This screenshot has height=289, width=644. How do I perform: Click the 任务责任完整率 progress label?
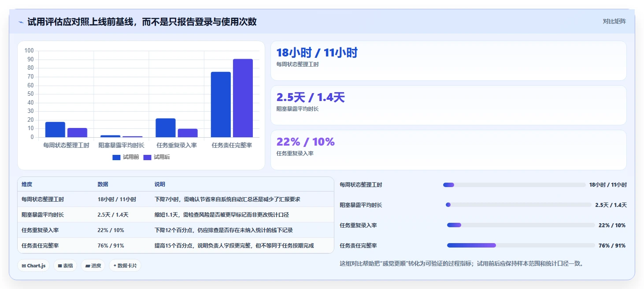click(358, 246)
